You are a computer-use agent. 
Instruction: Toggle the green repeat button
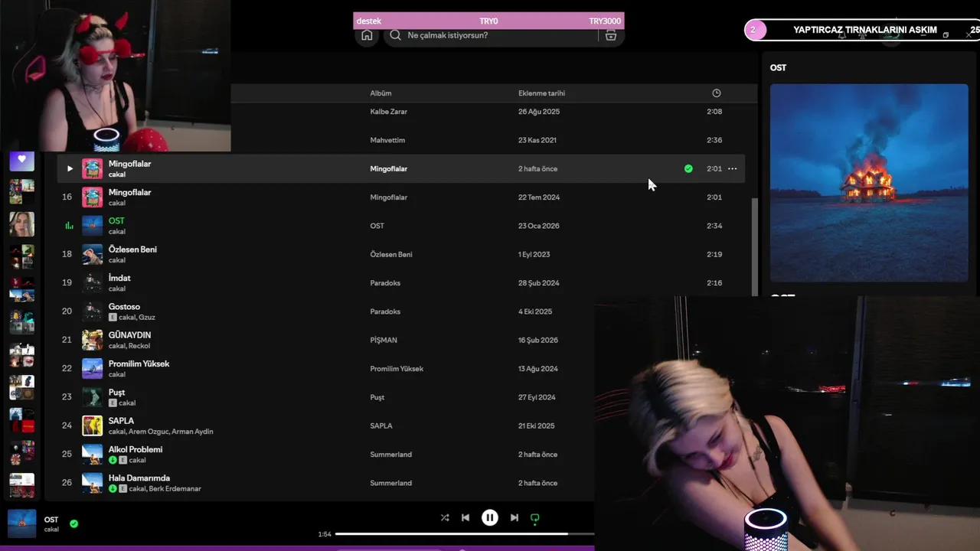[534, 518]
